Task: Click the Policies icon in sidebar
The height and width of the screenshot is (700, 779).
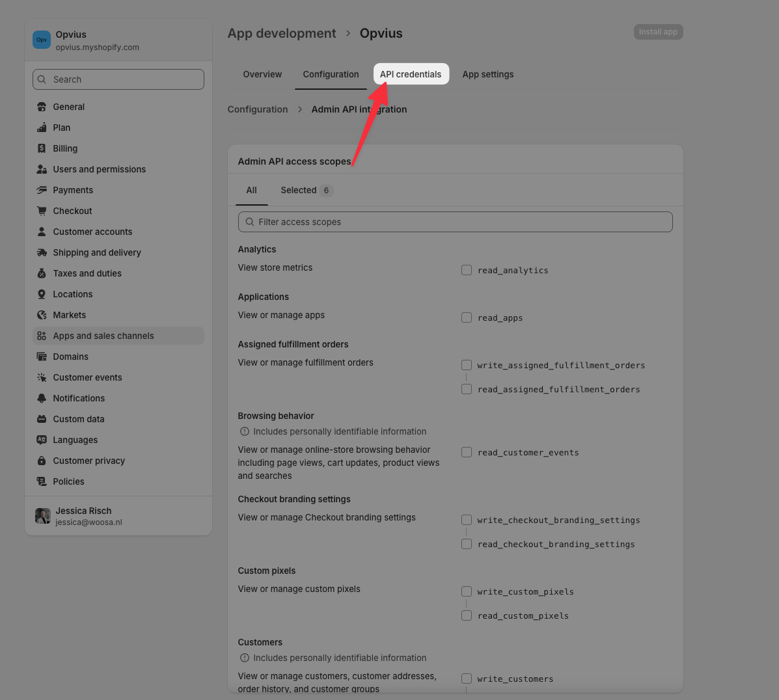Action: click(x=42, y=482)
